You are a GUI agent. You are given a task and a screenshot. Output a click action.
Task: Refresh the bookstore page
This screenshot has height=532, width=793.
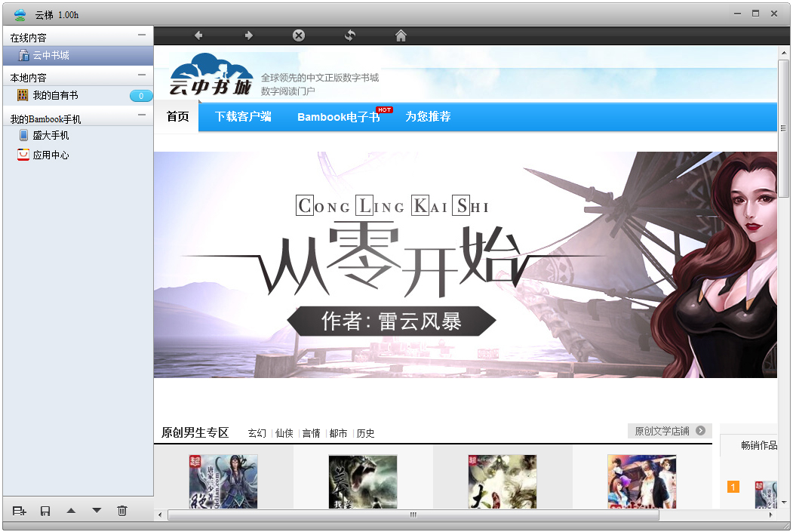(x=349, y=35)
